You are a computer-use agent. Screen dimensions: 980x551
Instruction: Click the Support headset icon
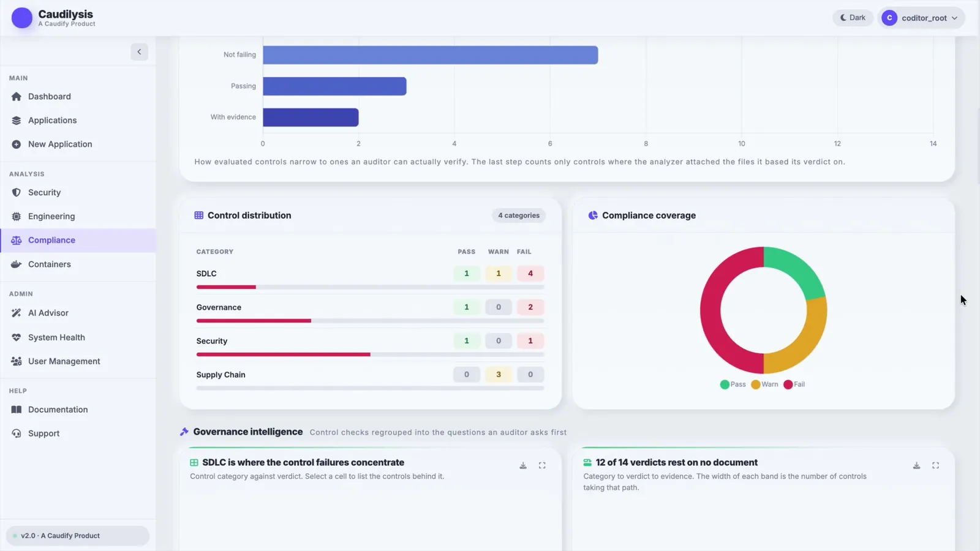pyautogui.click(x=17, y=433)
